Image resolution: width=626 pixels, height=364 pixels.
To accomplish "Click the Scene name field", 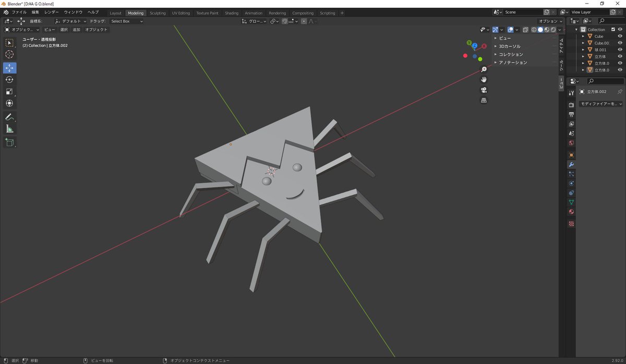I will [x=523, y=12].
